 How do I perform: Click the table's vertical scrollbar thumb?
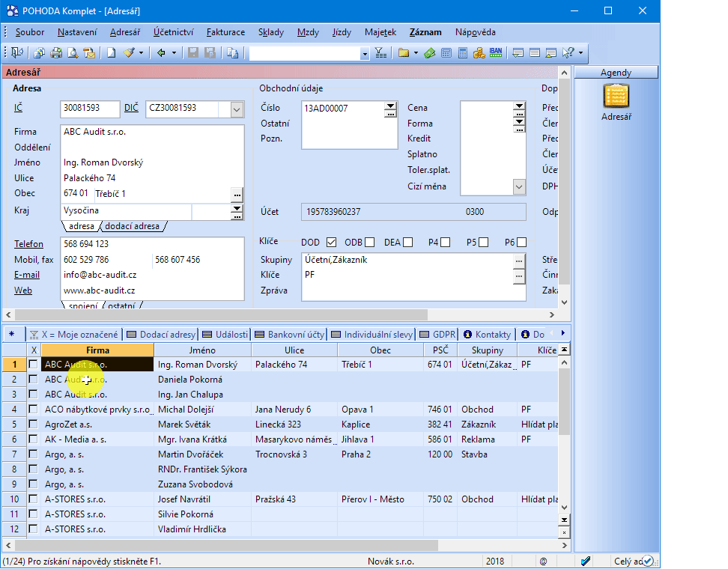coord(564,402)
